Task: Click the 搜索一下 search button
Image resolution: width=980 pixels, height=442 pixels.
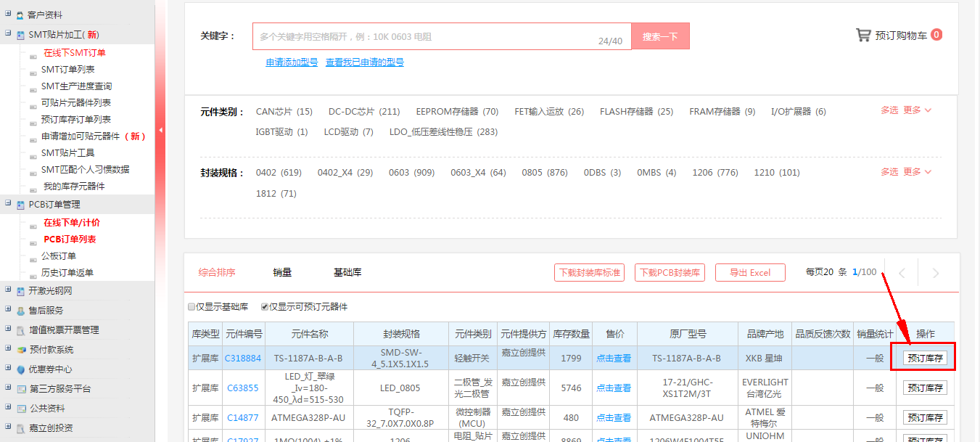Action: [659, 35]
